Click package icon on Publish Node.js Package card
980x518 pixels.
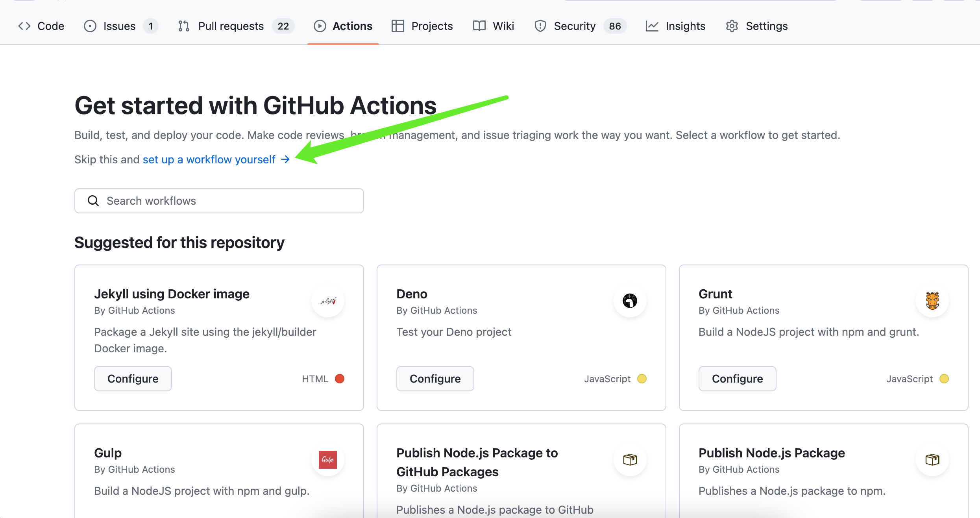(932, 460)
